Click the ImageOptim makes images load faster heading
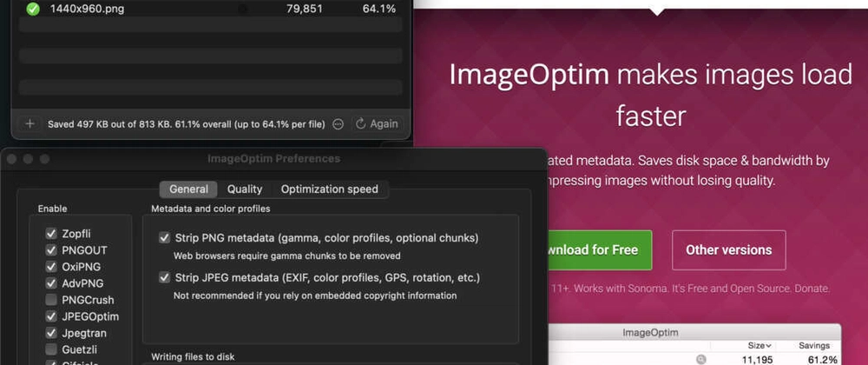Viewport: 868px width, 365px height. click(650, 96)
